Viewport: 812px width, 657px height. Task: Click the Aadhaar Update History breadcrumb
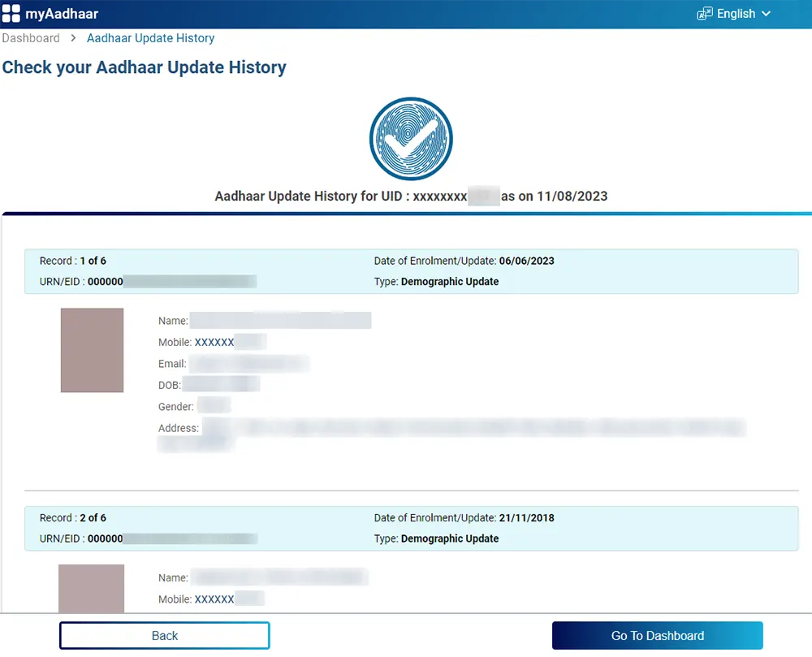pyautogui.click(x=151, y=38)
